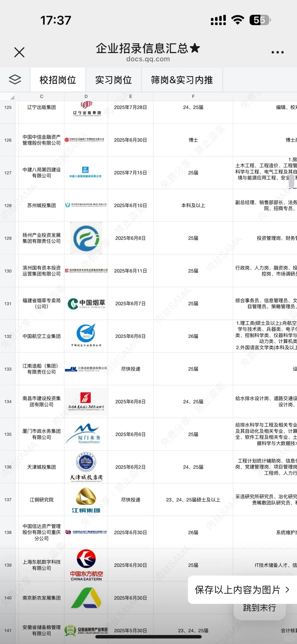297x644 pixels.
Task: Switch to the 实习岗位 tab
Action: (114, 80)
